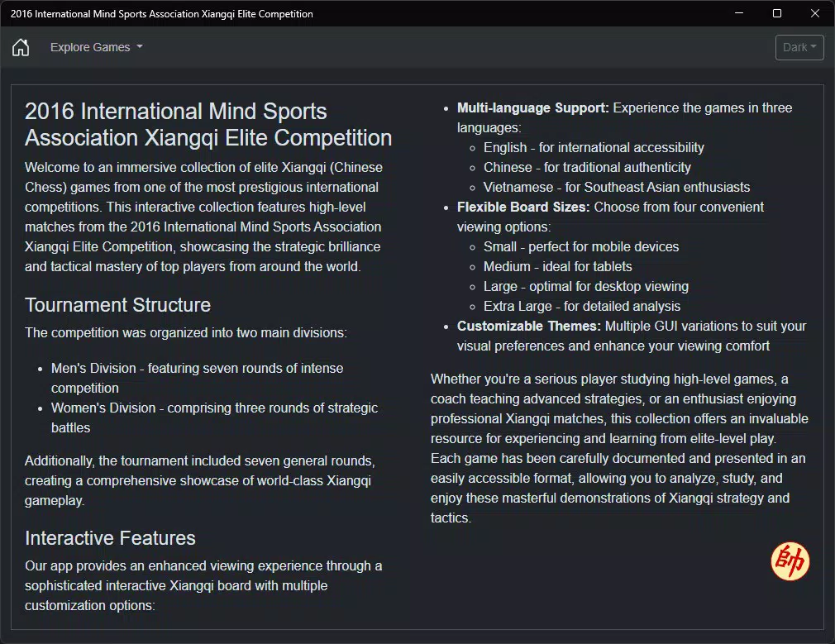Click the Flexible Board Sizes label

(523, 208)
